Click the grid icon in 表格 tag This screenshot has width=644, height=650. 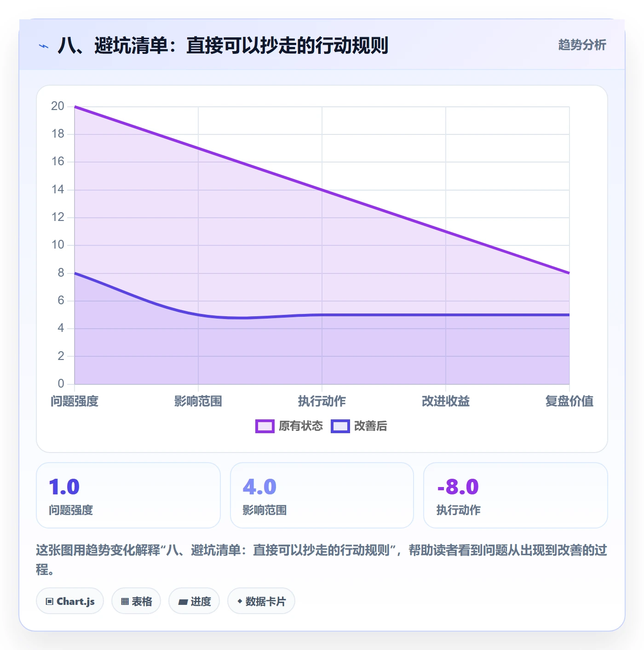[125, 602]
